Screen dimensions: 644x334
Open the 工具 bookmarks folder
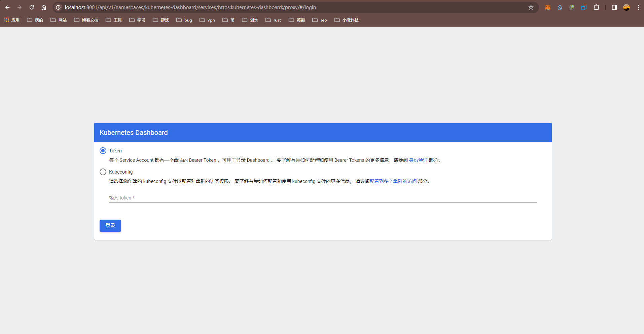click(x=114, y=20)
